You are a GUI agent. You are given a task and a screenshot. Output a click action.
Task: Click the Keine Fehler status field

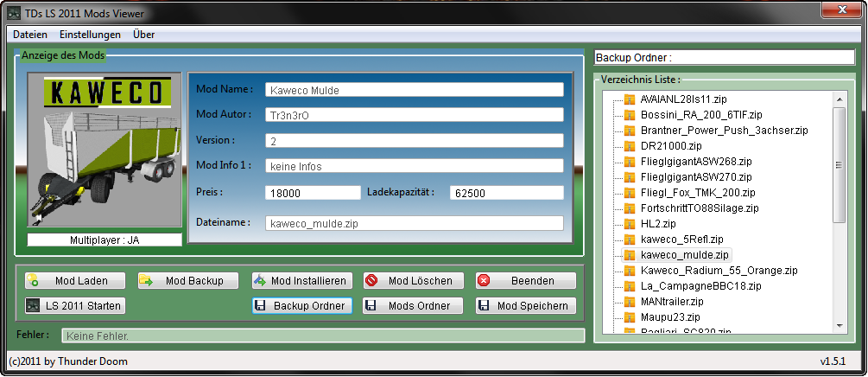323,335
